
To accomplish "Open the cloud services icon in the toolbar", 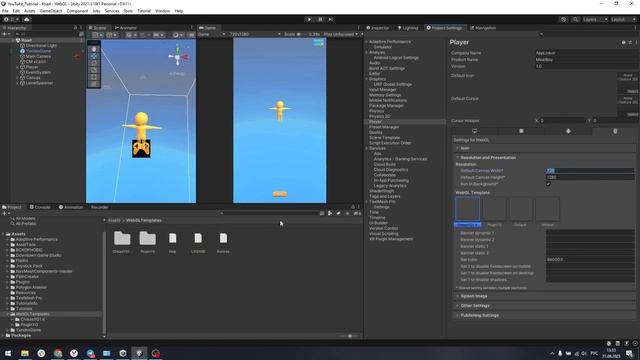I will point(27,19).
